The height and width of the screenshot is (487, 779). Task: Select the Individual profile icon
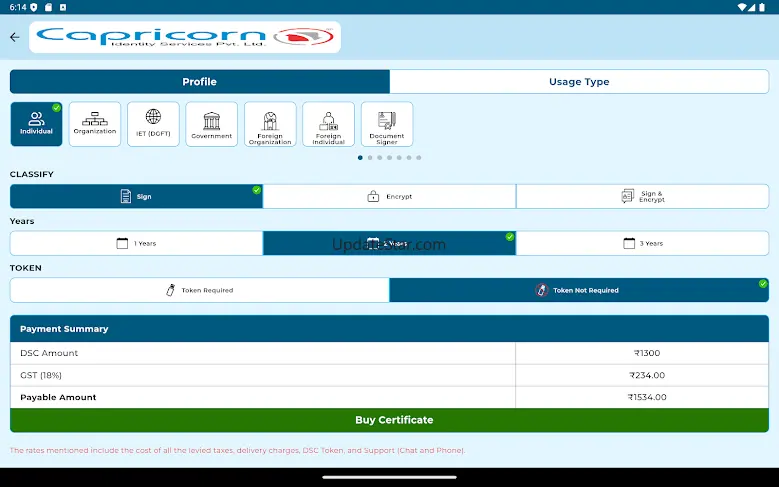click(36, 124)
